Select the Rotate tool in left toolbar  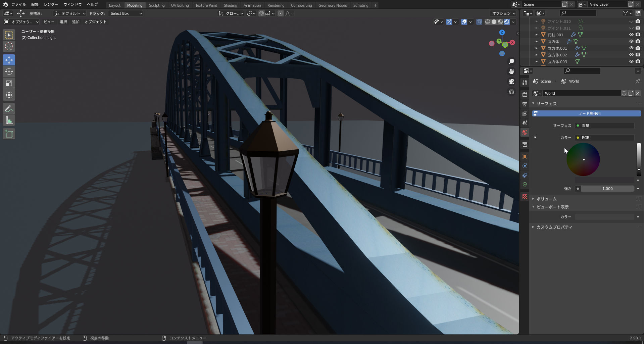coord(9,72)
